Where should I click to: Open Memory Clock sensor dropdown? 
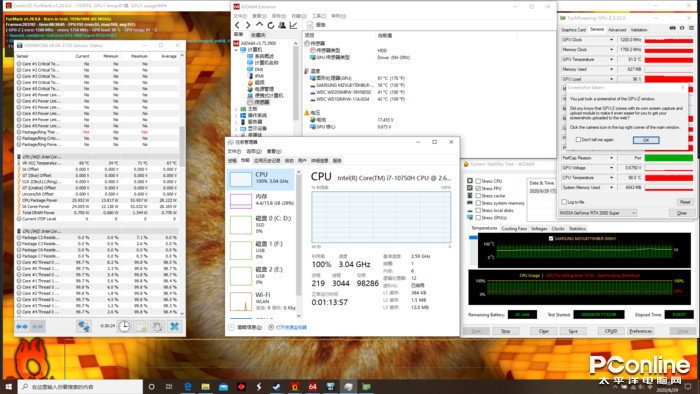(x=611, y=50)
